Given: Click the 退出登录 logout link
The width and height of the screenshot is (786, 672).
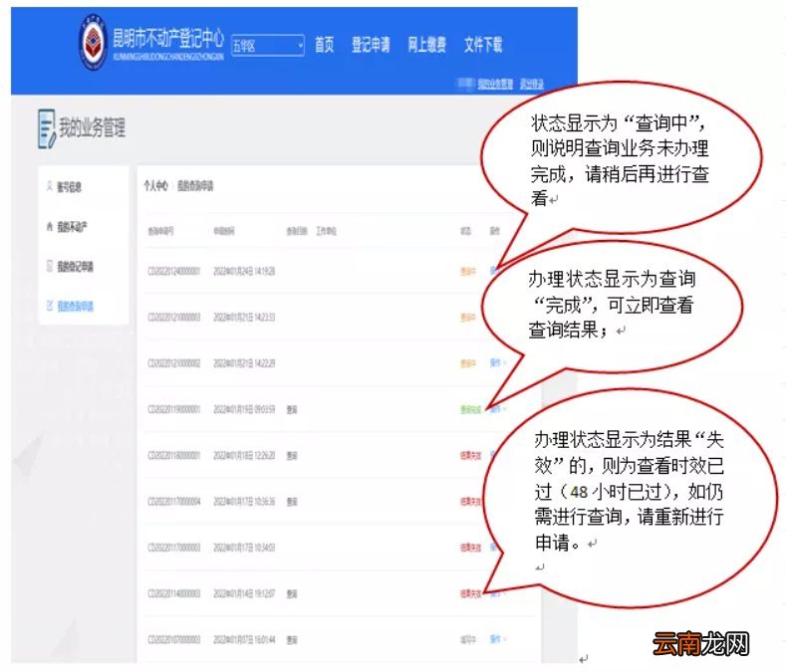Looking at the screenshot, I should point(531,84).
